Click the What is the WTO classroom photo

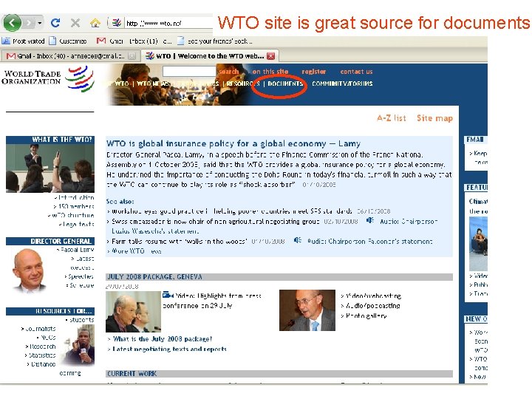click(x=50, y=168)
